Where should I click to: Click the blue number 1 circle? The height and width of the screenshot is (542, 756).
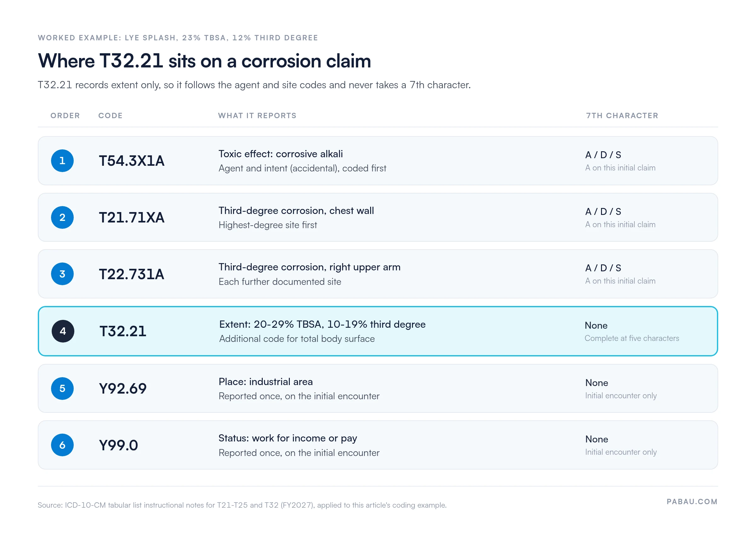click(x=62, y=161)
